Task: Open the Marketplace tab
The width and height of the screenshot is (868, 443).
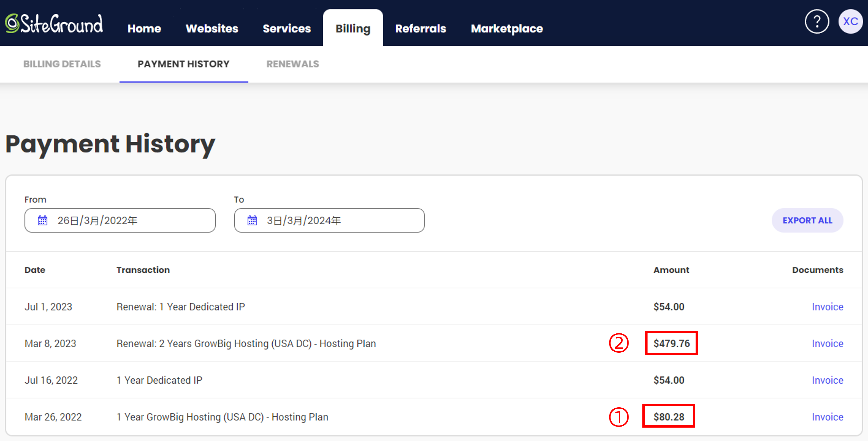Action: (x=506, y=28)
